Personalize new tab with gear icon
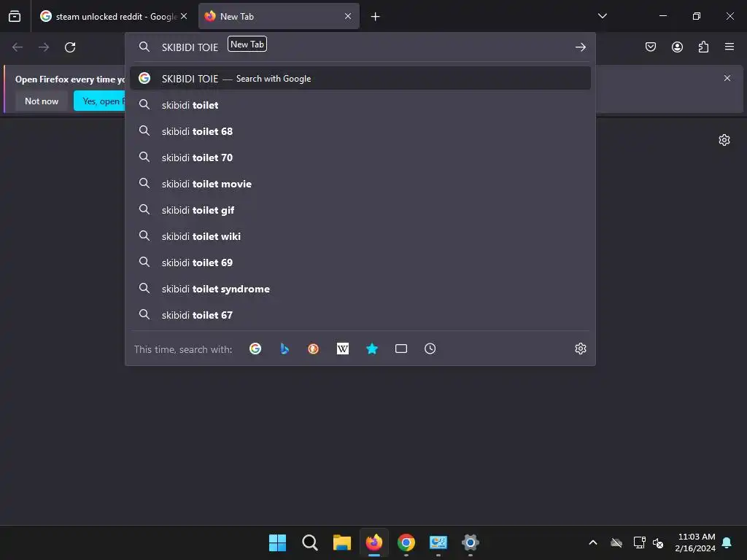Screen dimensions: 747x560 pyautogui.click(x=724, y=140)
